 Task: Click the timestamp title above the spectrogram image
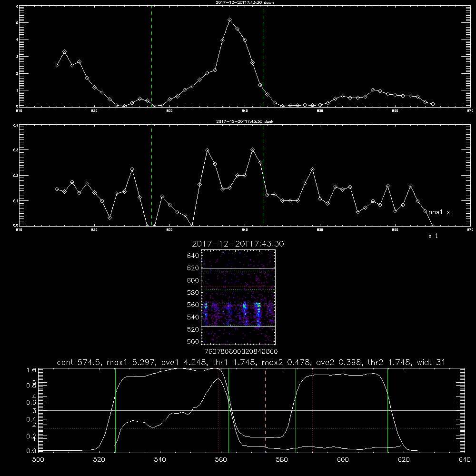(x=238, y=244)
